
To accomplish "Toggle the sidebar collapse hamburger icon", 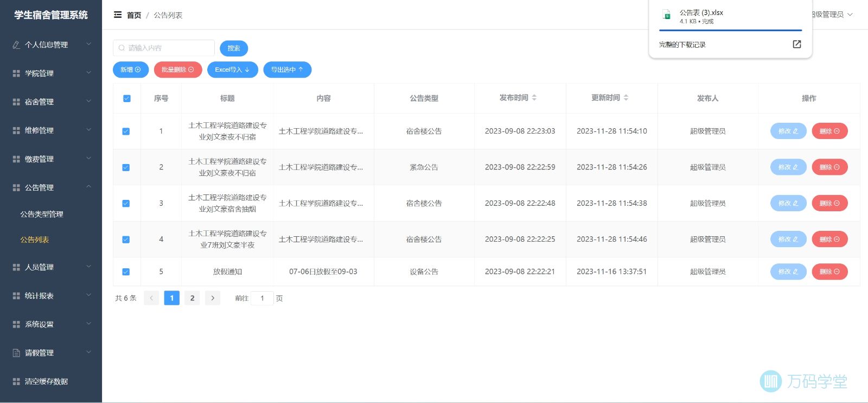I will point(117,15).
